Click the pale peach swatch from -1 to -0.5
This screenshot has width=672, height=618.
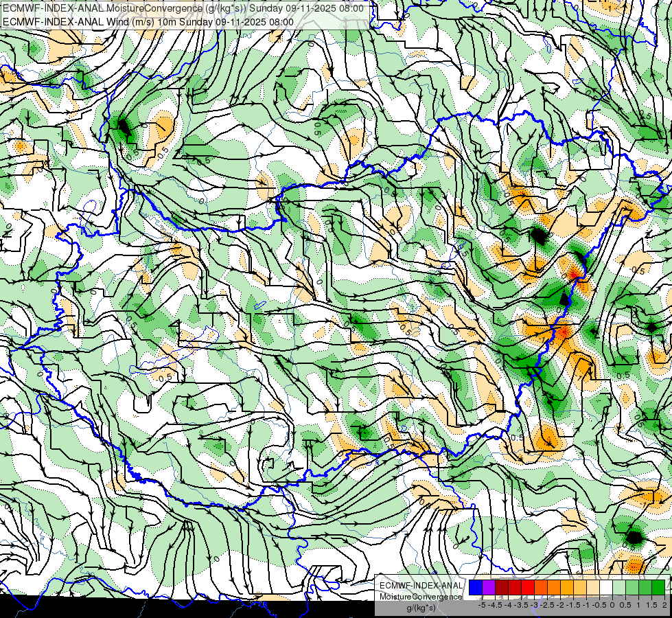(593, 587)
